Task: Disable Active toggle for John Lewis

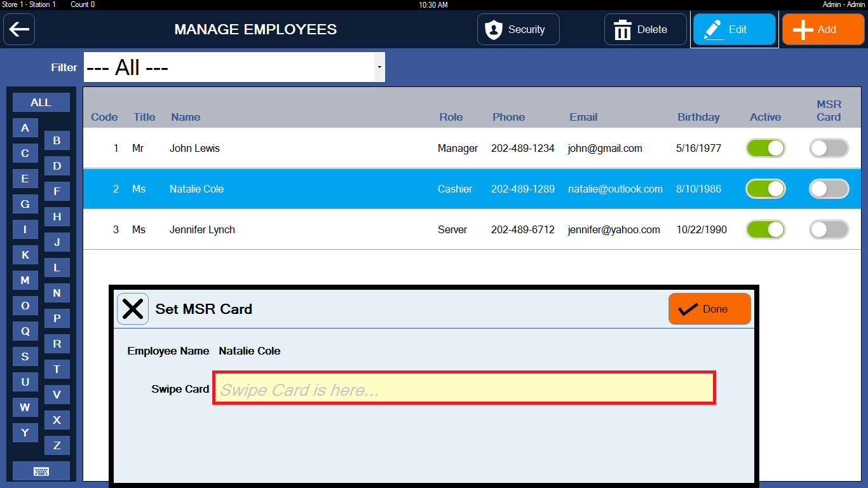Action: pyautogui.click(x=765, y=148)
